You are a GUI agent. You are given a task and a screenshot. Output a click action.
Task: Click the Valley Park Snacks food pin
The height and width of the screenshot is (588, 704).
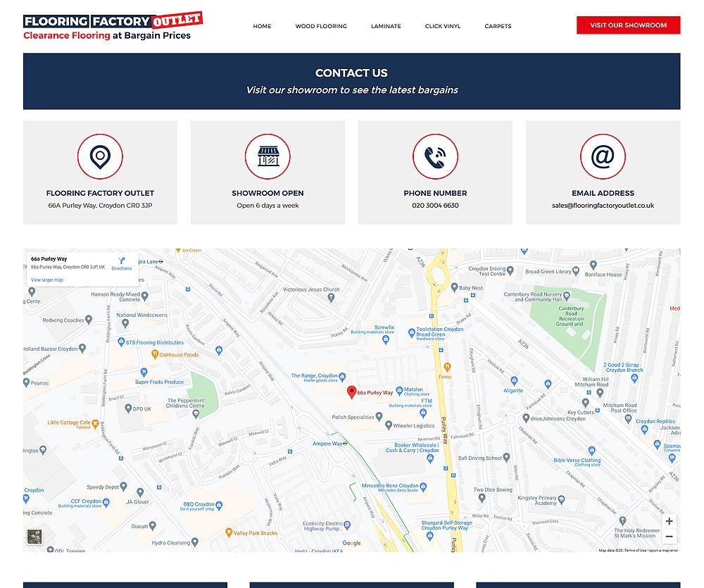click(x=229, y=532)
